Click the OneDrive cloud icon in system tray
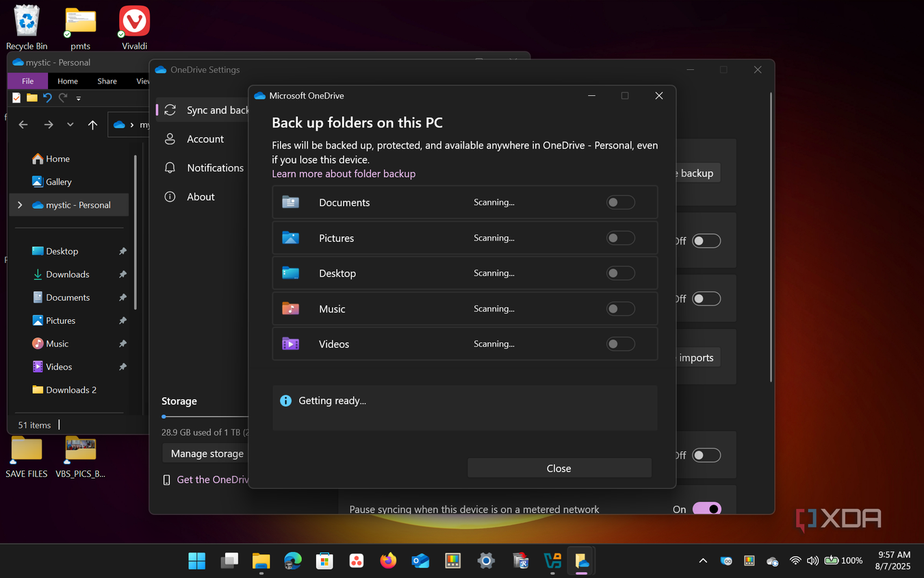 pos(773,561)
